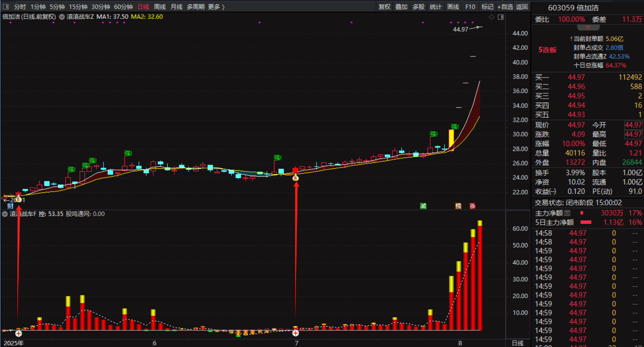Toggle the left sidebar panel icon

(x=6, y=7)
